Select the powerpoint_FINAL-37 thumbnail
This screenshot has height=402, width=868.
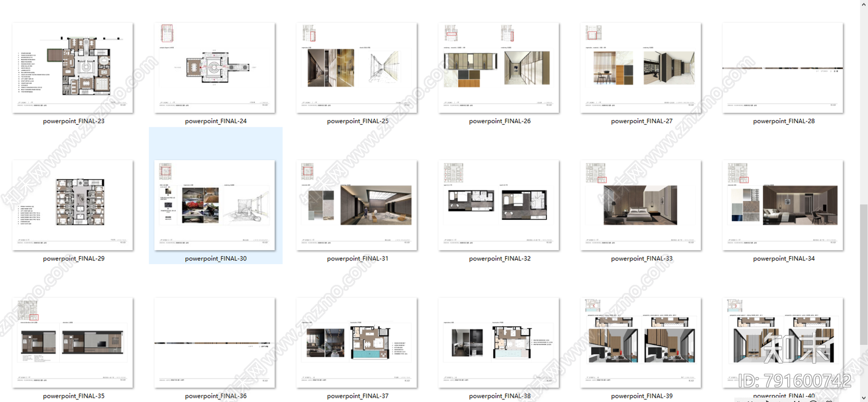coord(357,342)
